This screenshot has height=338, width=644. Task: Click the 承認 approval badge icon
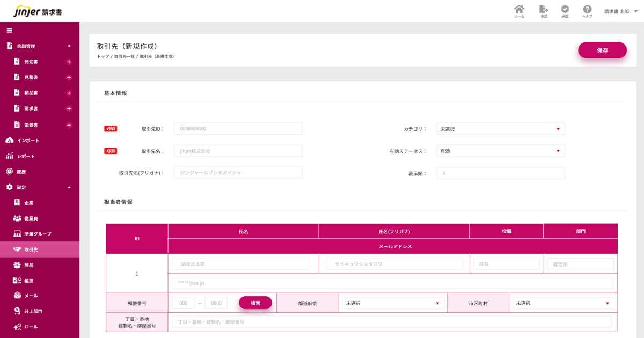point(565,11)
